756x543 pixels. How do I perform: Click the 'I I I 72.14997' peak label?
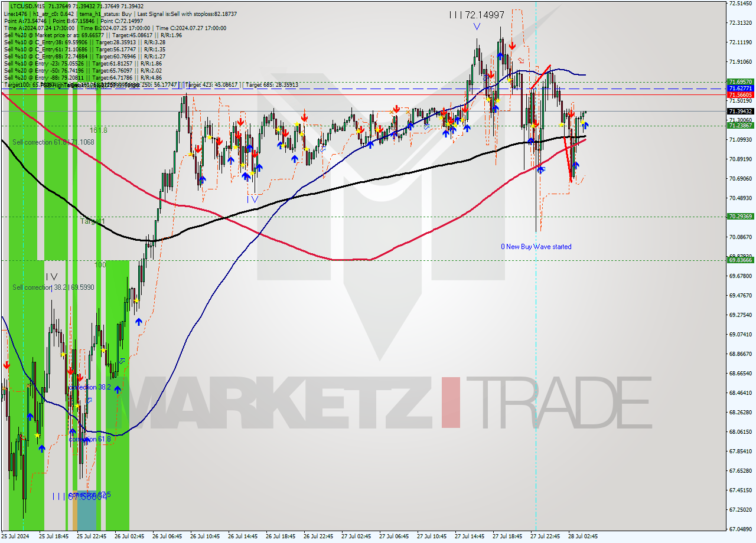click(x=476, y=15)
